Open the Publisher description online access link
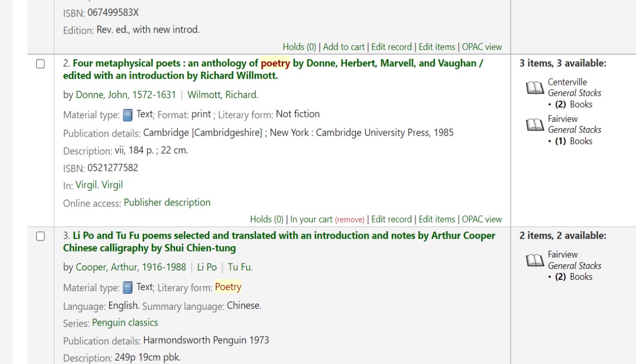 point(167,203)
